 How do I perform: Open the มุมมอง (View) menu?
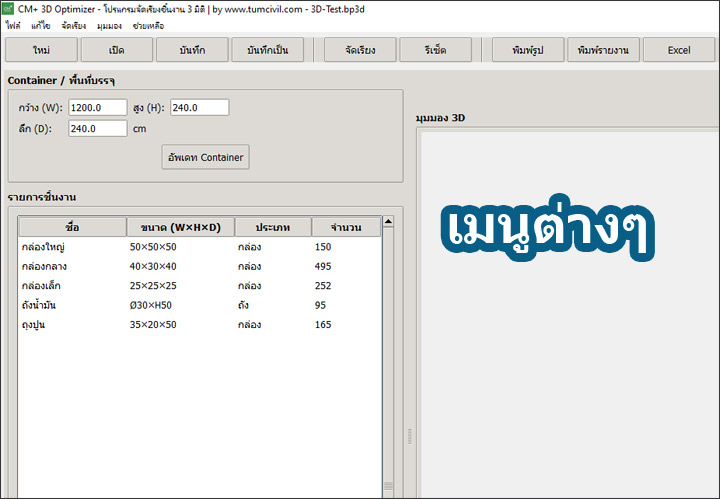110,23
